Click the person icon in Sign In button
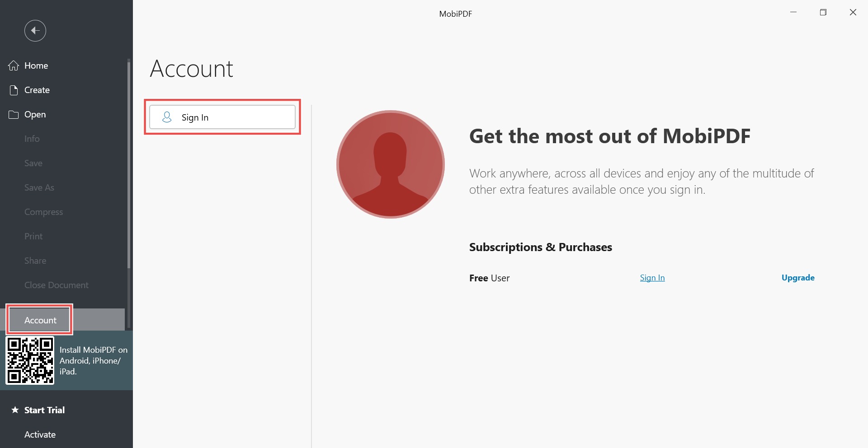 [167, 117]
